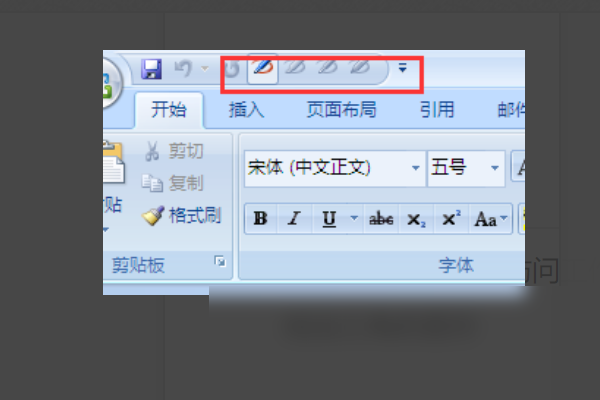
Task: Click the Redo circular arrow icon
Action: 232,70
